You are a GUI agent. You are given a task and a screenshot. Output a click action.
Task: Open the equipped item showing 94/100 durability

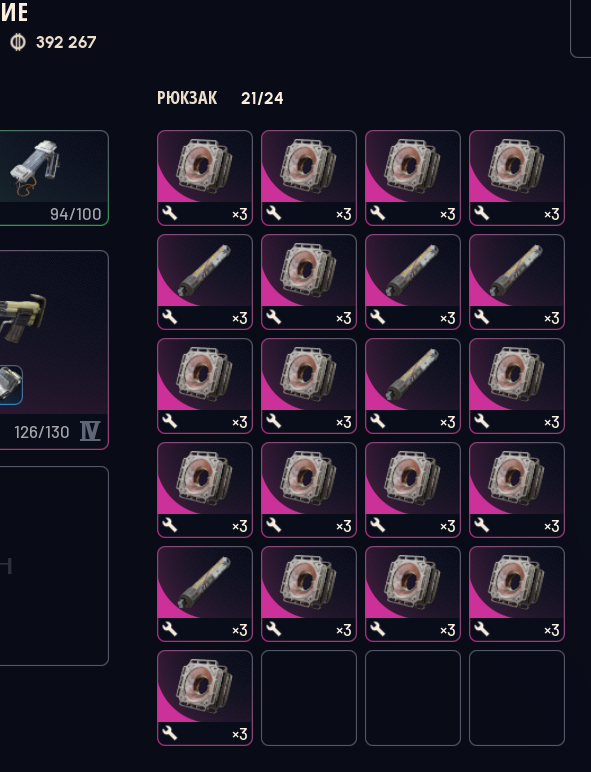coord(54,178)
